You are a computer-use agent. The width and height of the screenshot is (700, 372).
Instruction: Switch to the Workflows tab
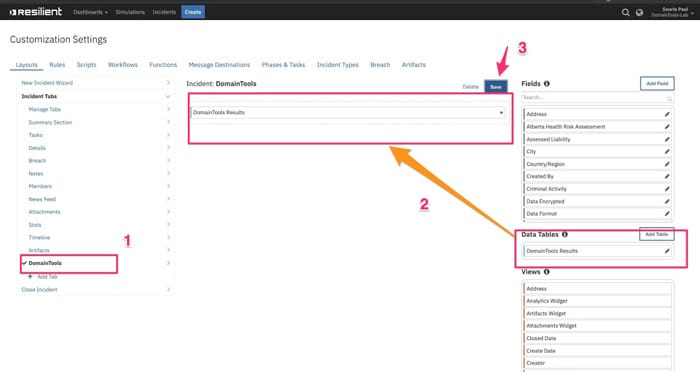click(x=123, y=65)
